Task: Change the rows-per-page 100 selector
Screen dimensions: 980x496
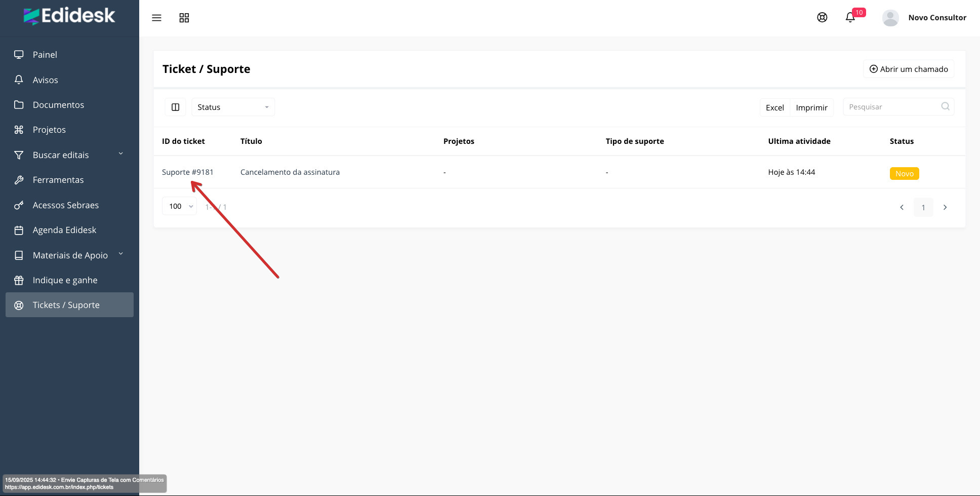Action: click(x=180, y=206)
